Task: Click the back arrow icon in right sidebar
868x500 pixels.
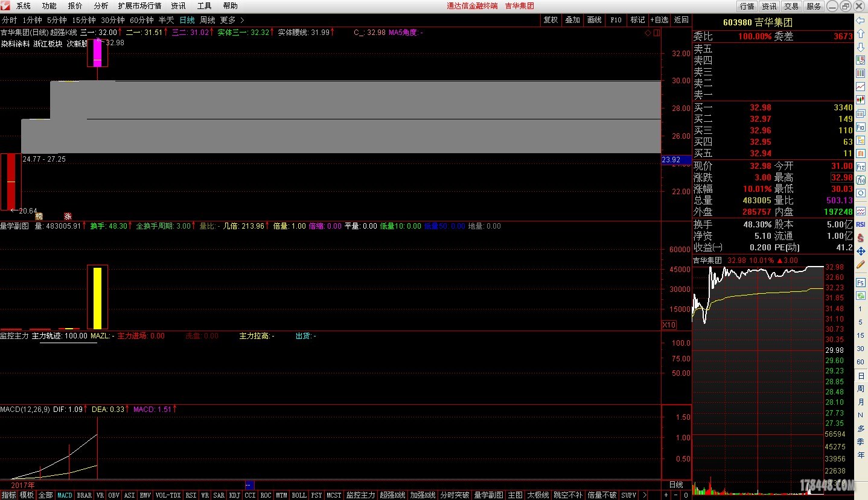Action: 860,21
